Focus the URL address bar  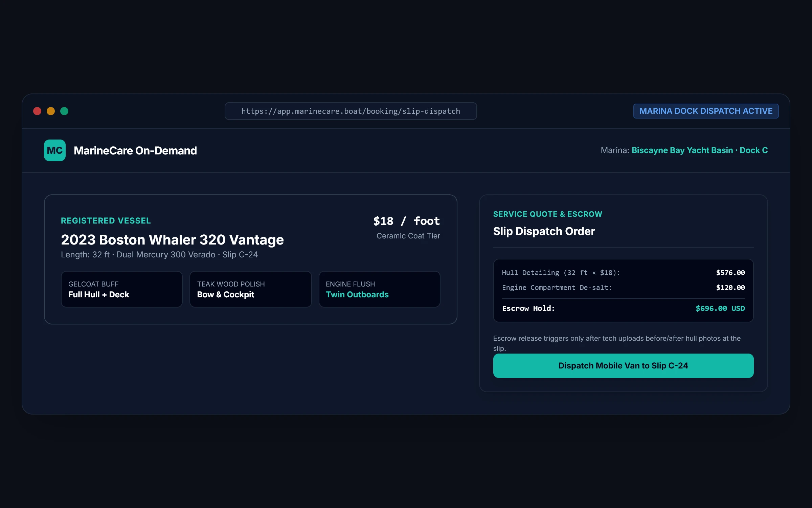pyautogui.click(x=351, y=111)
